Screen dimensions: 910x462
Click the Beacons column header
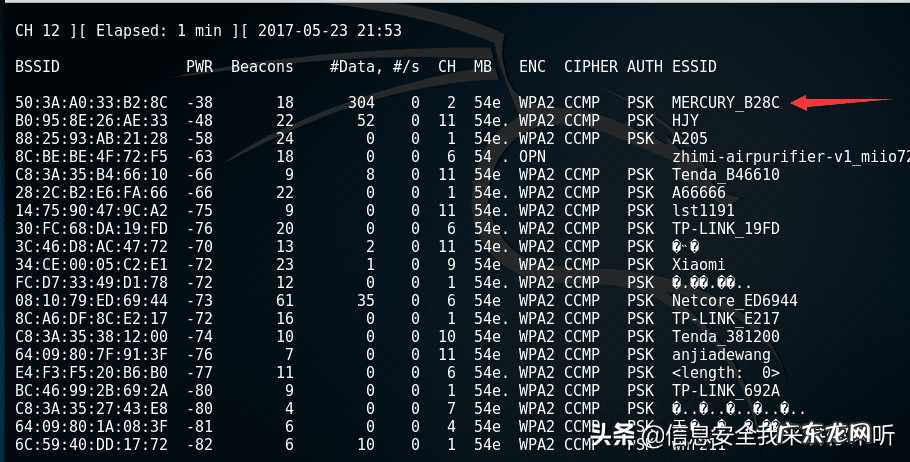(x=262, y=66)
